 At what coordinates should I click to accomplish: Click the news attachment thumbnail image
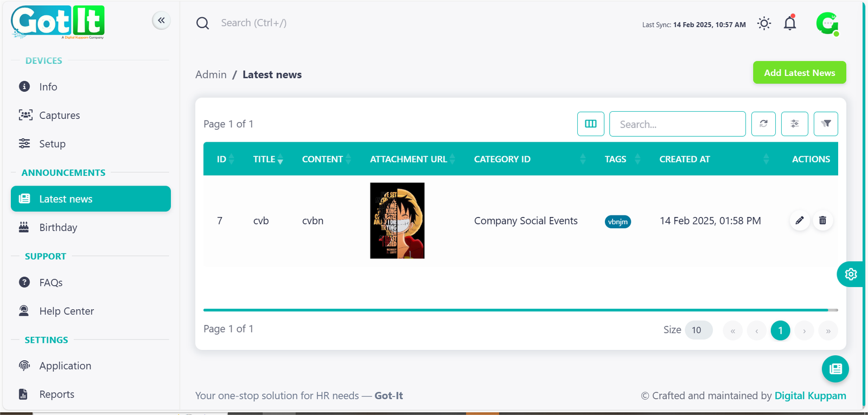(397, 220)
